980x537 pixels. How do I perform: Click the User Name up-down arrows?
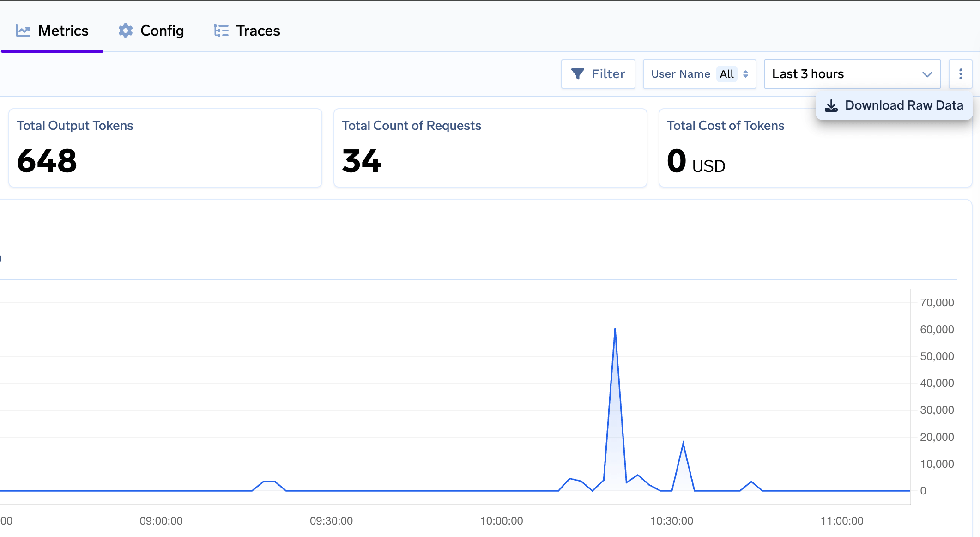[x=745, y=74]
